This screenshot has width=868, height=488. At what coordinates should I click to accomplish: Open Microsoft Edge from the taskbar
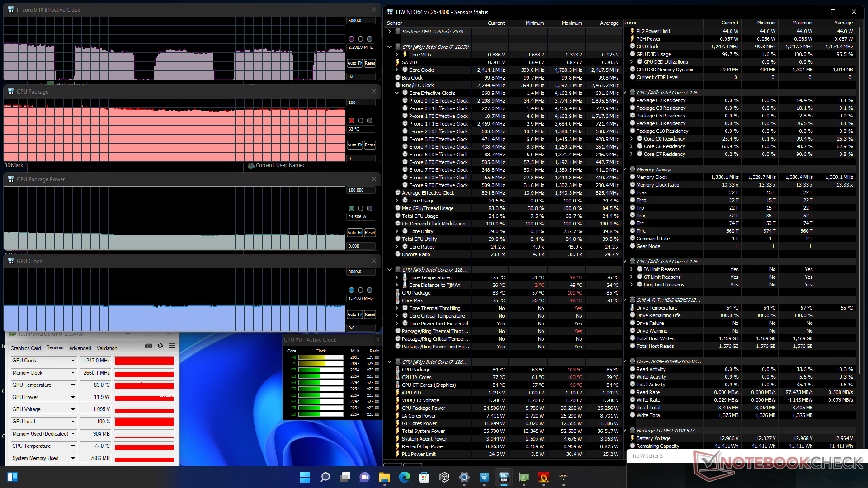coord(404,477)
